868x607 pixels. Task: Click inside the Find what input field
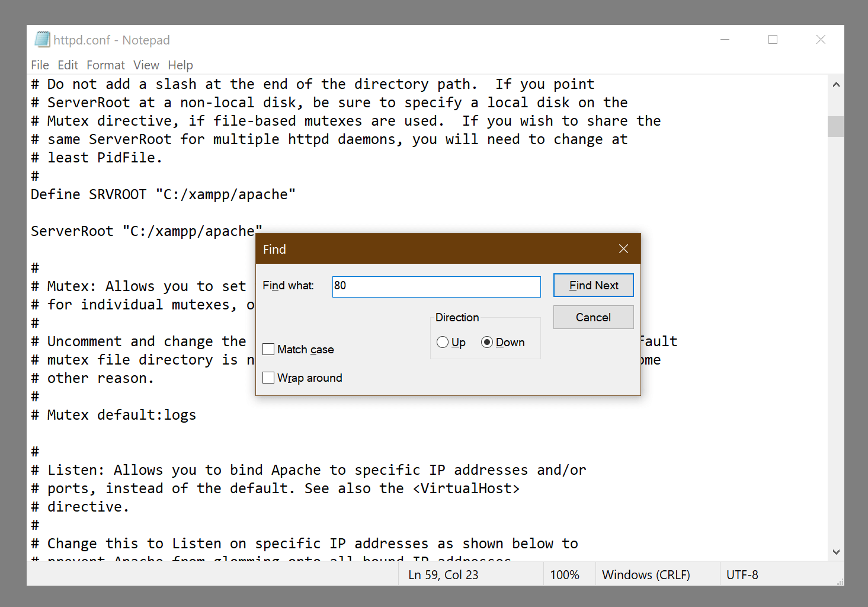coord(436,286)
